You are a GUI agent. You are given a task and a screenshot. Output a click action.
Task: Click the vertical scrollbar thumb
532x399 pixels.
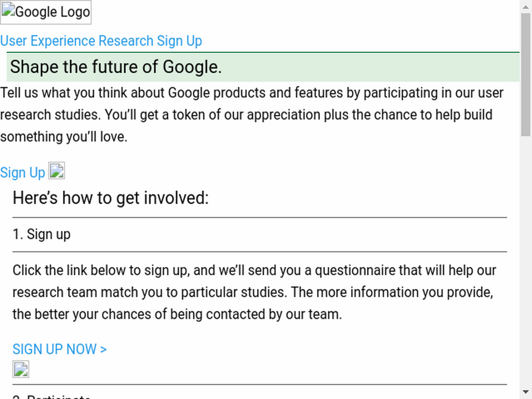pos(526,75)
